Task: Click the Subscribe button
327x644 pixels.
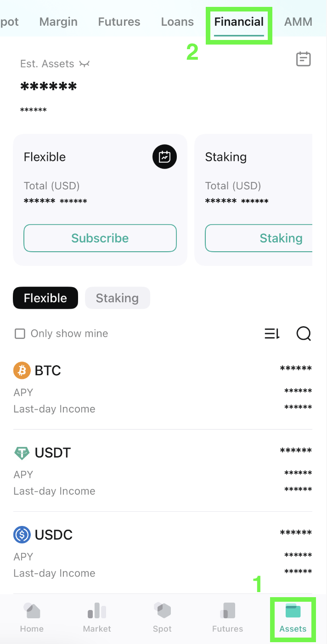Action: (100, 238)
